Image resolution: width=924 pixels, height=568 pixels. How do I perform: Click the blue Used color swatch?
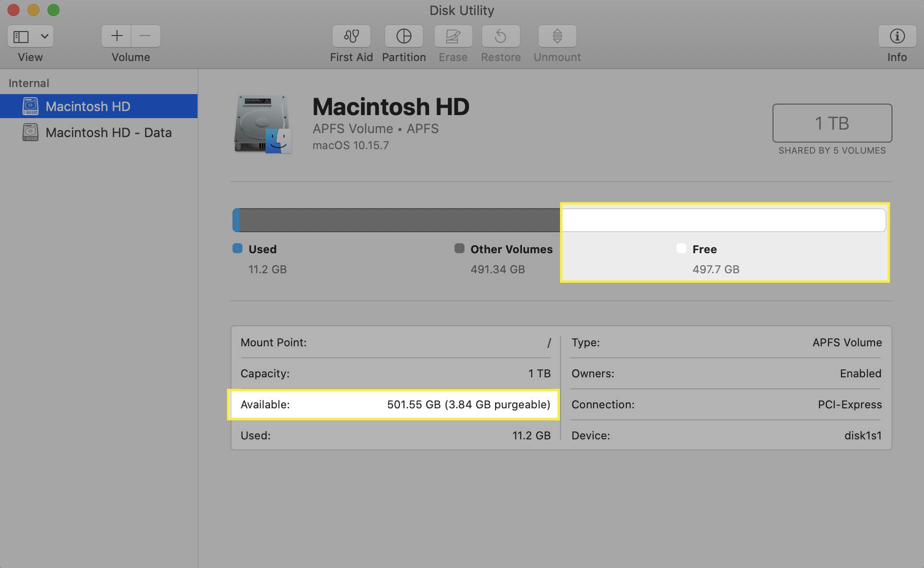click(237, 248)
